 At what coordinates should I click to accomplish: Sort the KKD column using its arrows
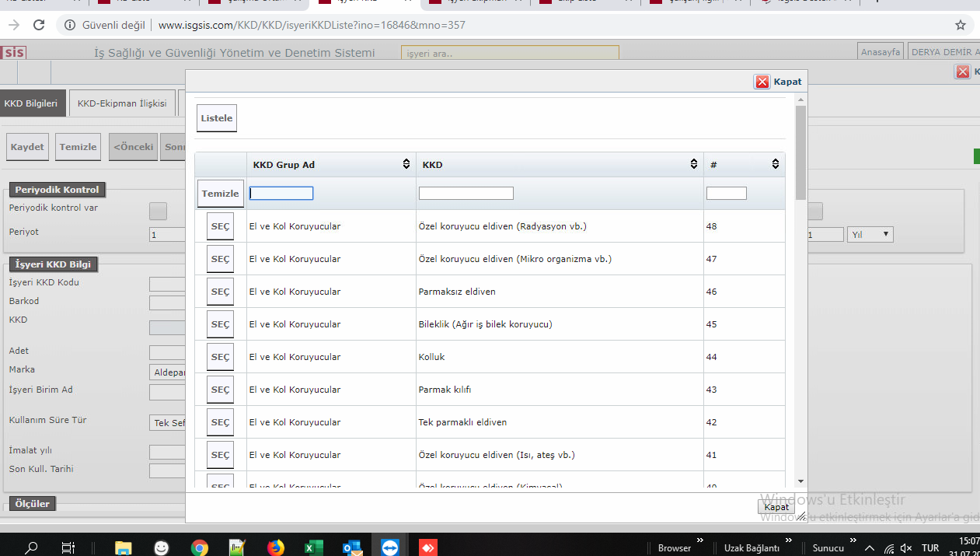[x=694, y=164]
